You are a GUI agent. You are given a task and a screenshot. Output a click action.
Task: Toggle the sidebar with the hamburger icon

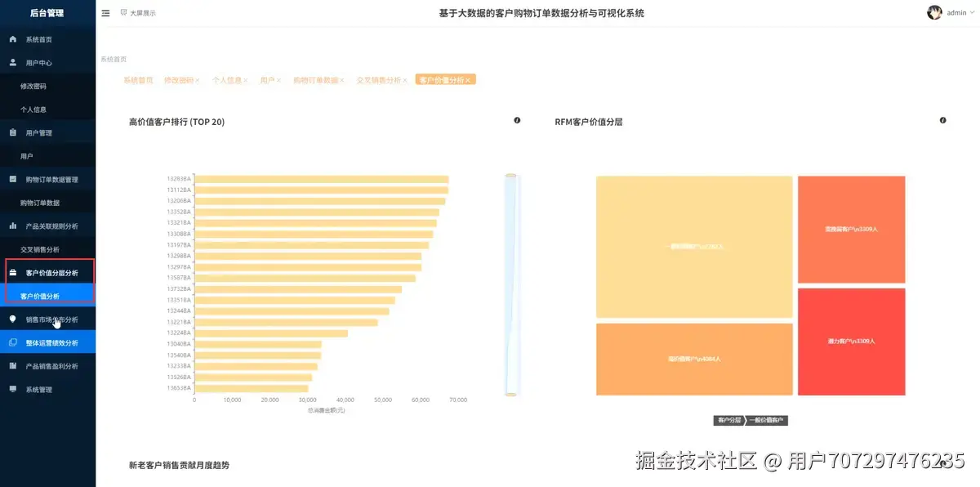[105, 12]
